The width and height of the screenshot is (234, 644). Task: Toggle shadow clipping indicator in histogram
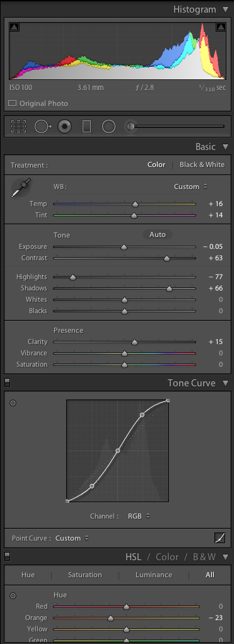click(x=14, y=27)
